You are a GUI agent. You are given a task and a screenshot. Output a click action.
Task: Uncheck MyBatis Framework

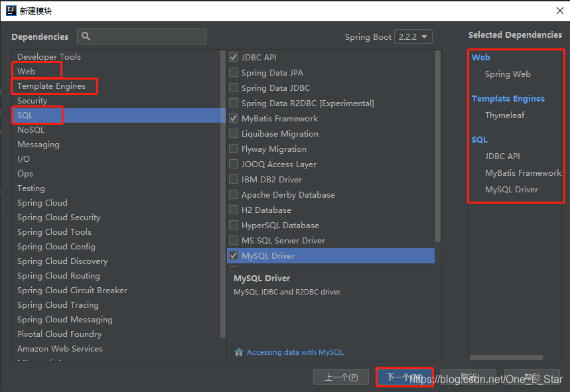(x=234, y=118)
